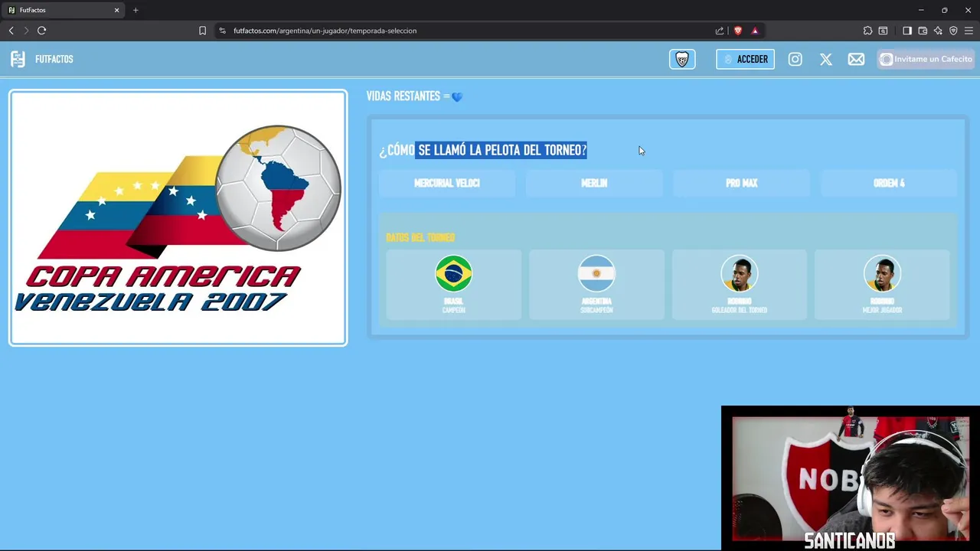Open the X social icon
Viewport: 980px width, 551px height.
(x=826, y=59)
